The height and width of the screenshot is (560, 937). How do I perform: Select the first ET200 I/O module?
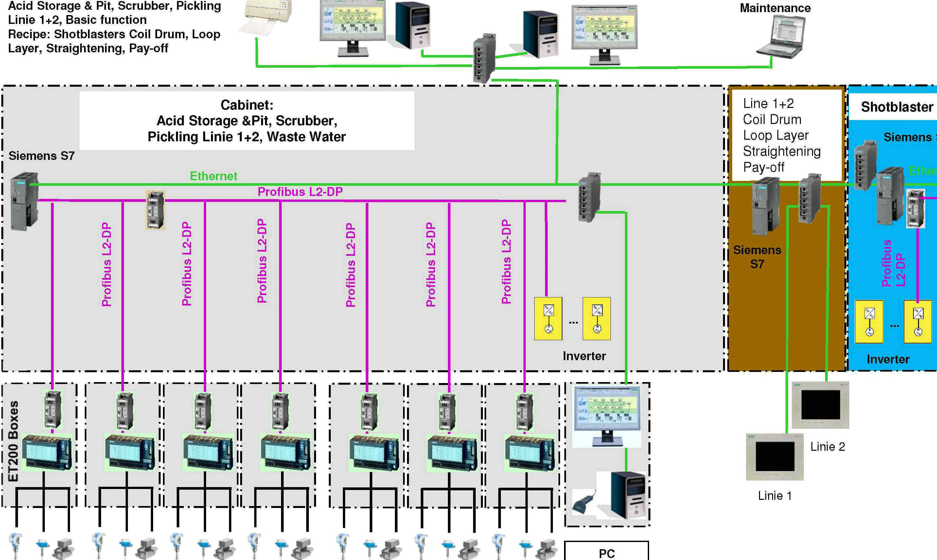(47, 453)
